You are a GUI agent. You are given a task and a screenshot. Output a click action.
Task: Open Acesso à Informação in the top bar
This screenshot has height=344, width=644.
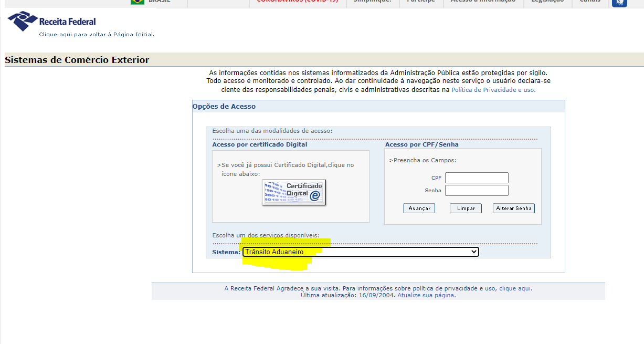(x=483, y=2)
